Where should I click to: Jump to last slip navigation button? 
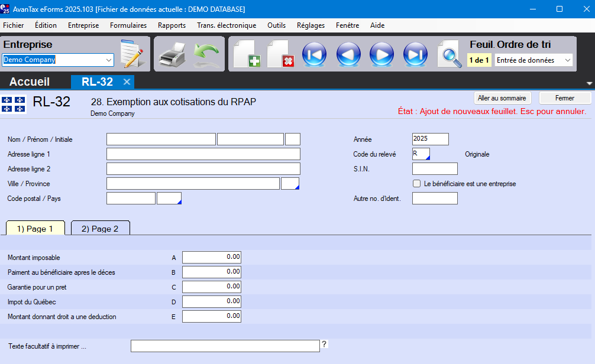(415, 55)
